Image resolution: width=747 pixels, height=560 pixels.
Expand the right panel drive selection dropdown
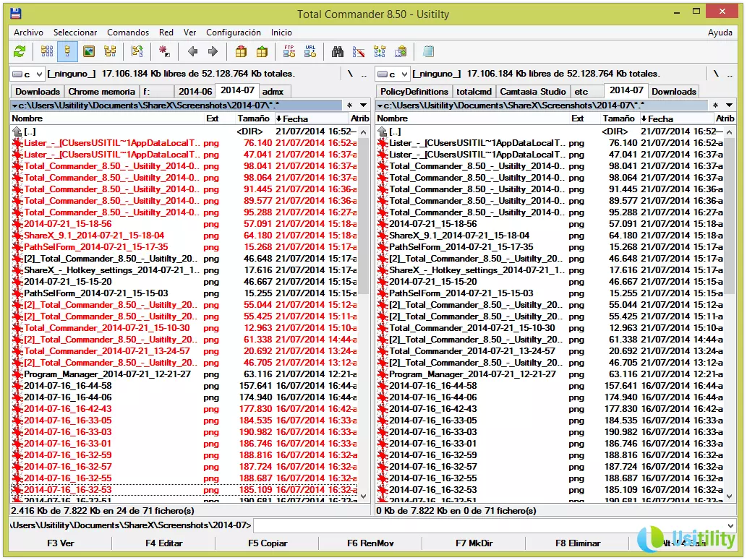pyautogui.click(x=393, y=74)
